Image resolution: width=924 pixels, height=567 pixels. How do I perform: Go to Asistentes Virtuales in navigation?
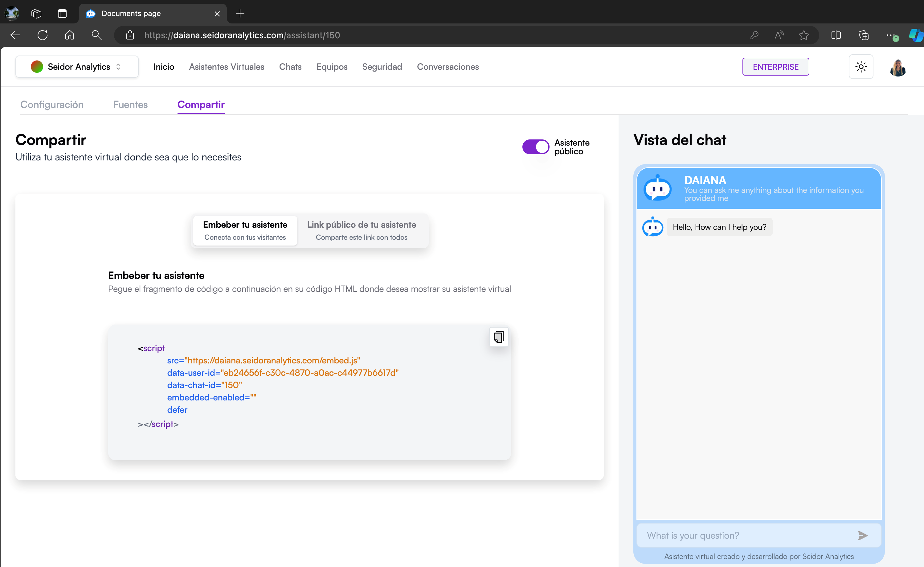(227, 67)
